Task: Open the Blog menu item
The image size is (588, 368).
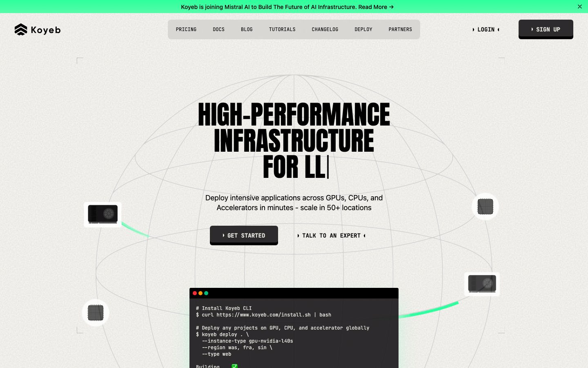Action: pyautogui.click(x=247, y=29)
